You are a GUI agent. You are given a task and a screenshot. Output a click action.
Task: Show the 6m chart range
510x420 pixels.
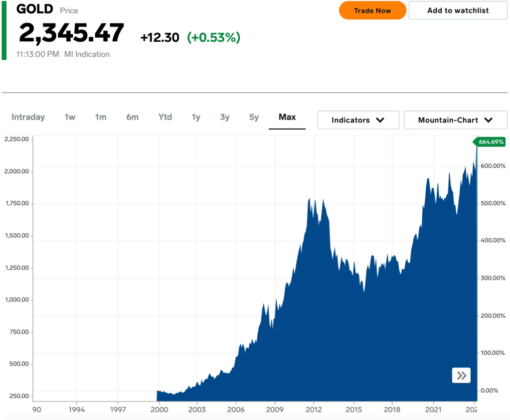coord(132,117)
